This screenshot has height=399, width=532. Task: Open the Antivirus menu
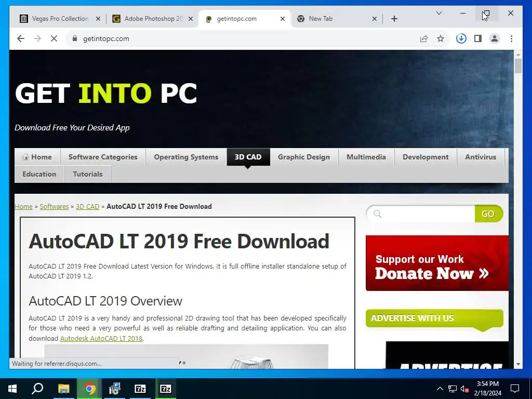click(481, 157)
